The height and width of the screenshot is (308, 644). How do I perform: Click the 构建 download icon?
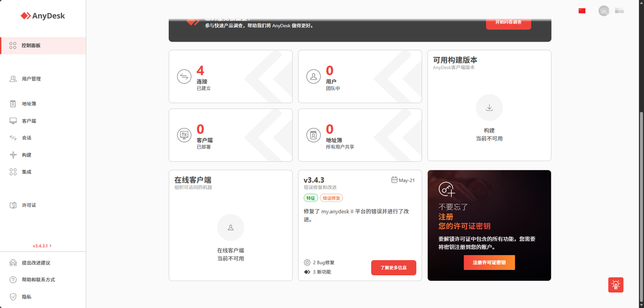tap(489, 107)
